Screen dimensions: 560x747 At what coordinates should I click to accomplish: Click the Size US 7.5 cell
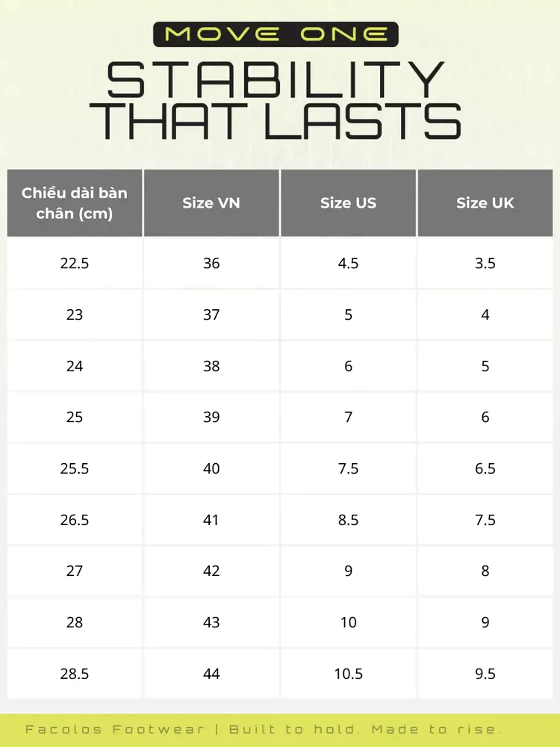[x=348, y=468]
